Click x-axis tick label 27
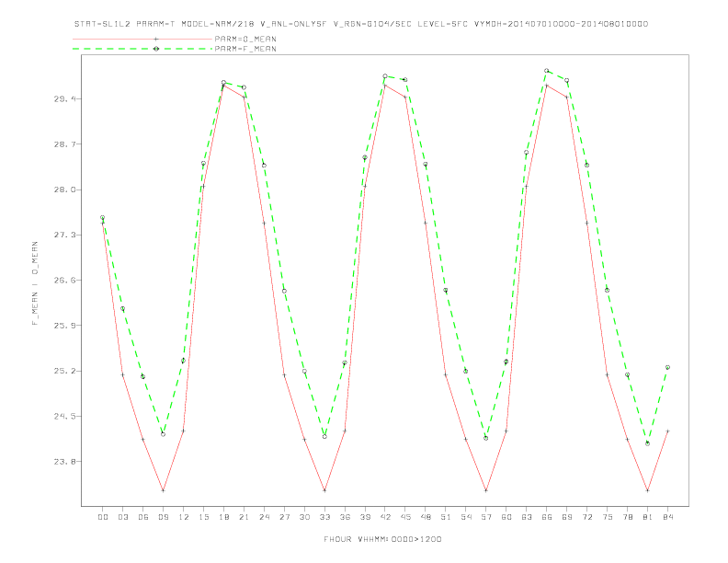The height and width of the screenshot is (563, 728). tap(284, 517)
